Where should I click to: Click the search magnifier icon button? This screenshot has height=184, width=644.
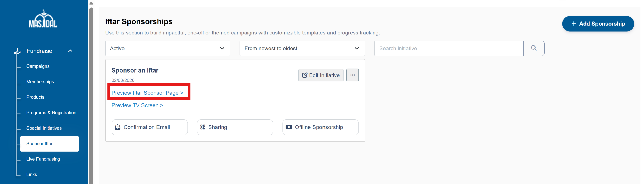point(534,48)
